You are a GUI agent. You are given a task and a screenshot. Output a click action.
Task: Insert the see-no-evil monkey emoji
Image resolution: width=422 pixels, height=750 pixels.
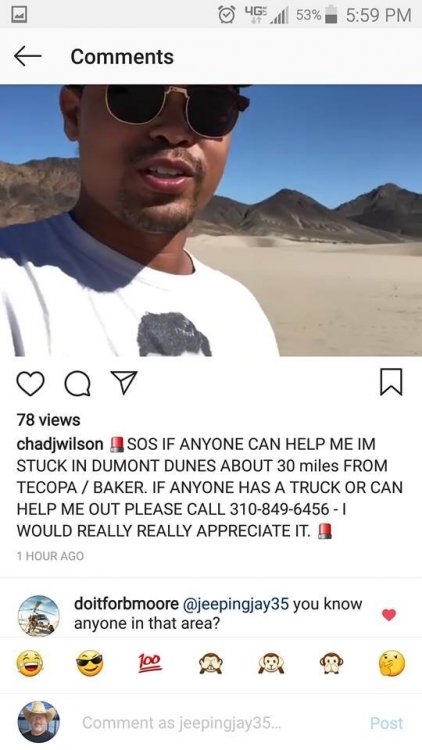[211, 664]
